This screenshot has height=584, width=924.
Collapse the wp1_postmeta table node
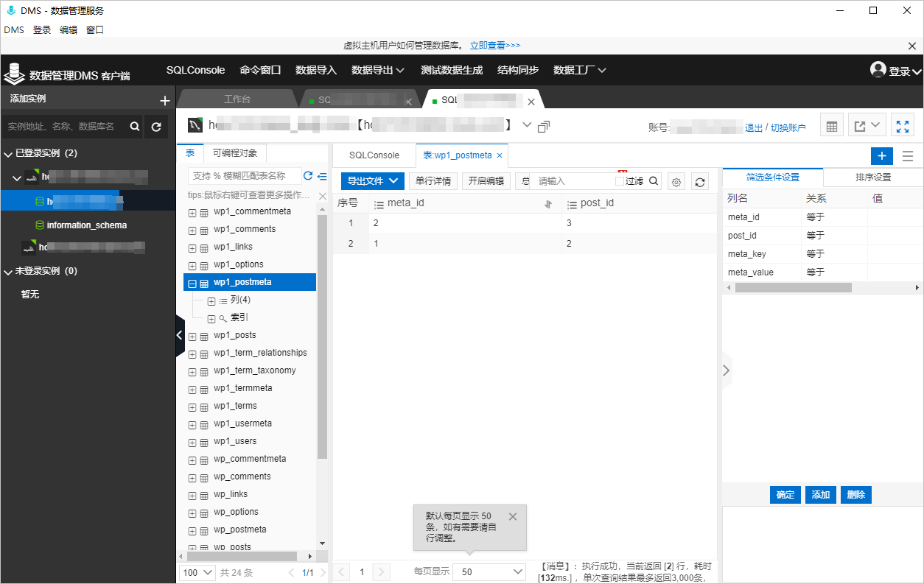tap(192, 283)
